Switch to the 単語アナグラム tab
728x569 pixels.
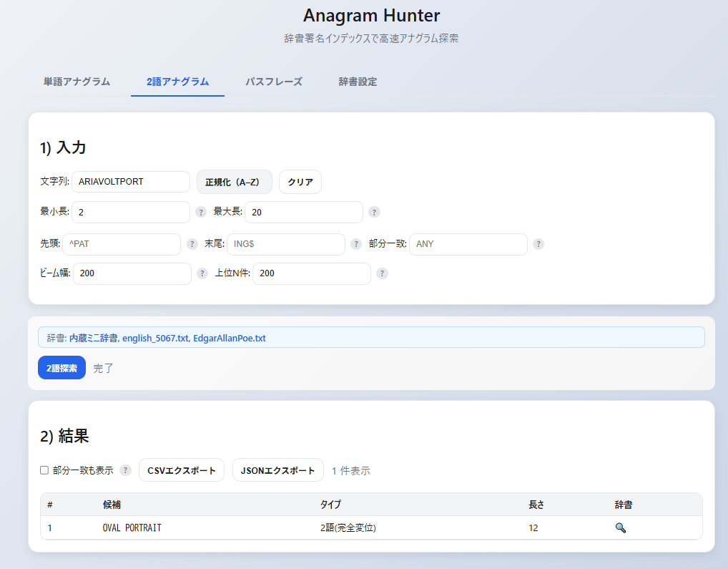[77, 82]
